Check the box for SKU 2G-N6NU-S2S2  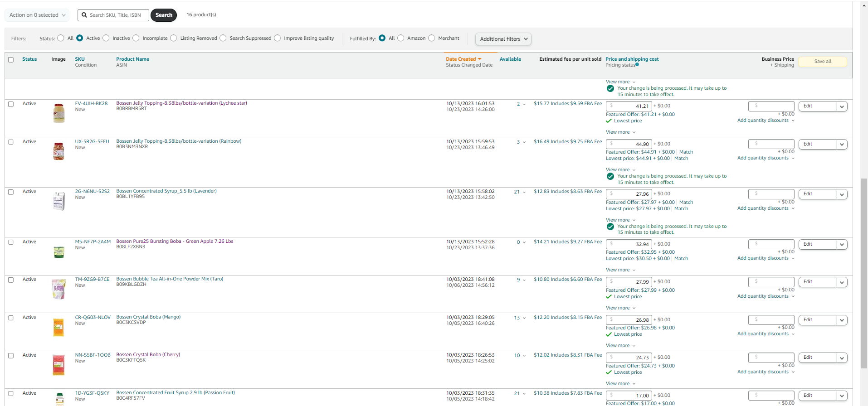click(x=11, y=192)
